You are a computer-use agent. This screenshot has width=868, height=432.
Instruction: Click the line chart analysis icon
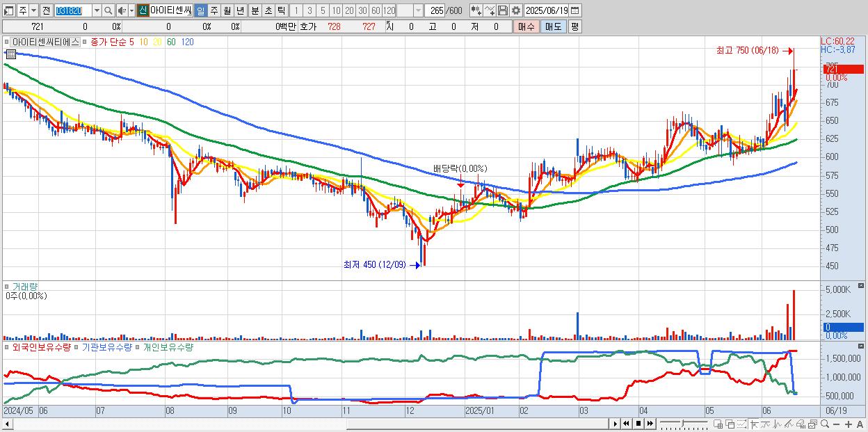tap(778, 424)
